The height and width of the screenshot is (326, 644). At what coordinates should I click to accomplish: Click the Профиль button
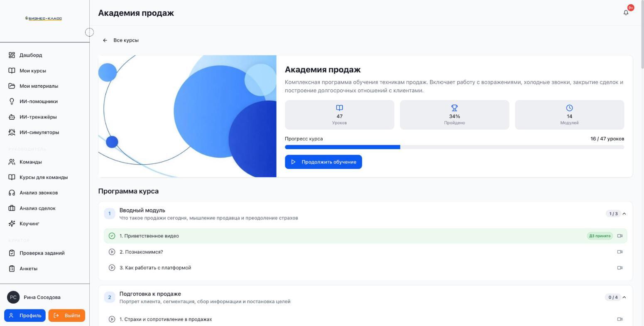click(x=25, y=316)
